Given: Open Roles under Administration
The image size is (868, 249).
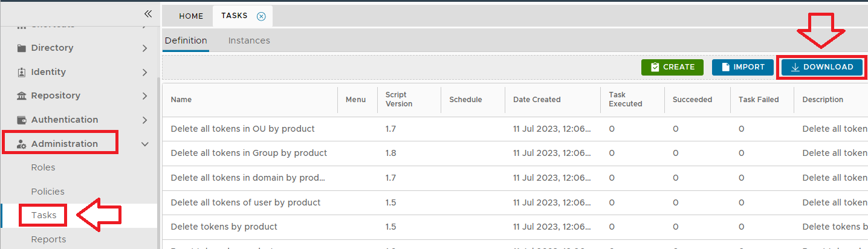Looking at the screenshot, I should (43, 167).
